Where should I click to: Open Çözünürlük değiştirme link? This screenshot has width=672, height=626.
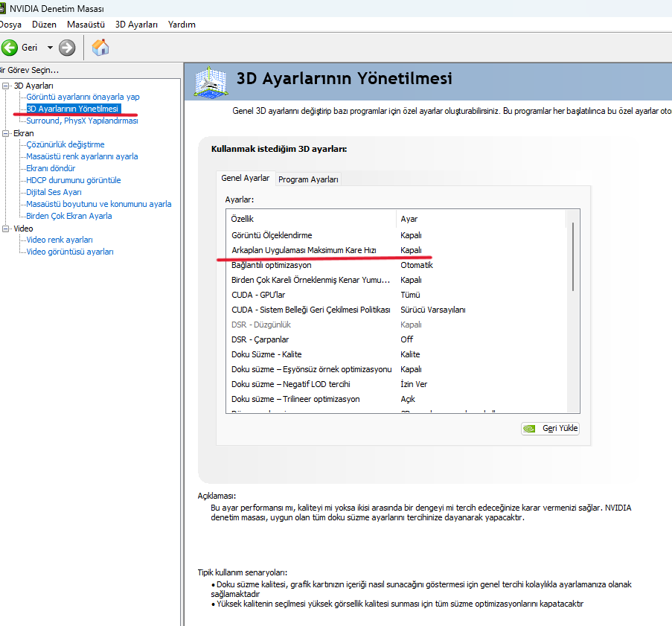point(65,144)
